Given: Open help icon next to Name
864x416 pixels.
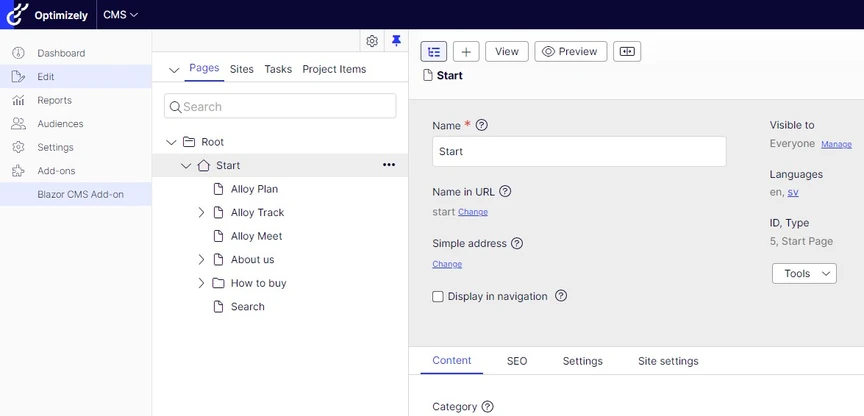Looking at the screenshot, I should (x=482, y=125).
